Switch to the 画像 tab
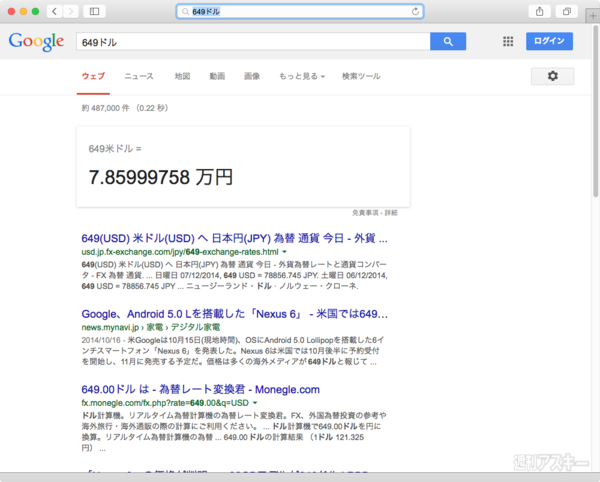Screen dimensions: 600x482 (x=252, y=76)
